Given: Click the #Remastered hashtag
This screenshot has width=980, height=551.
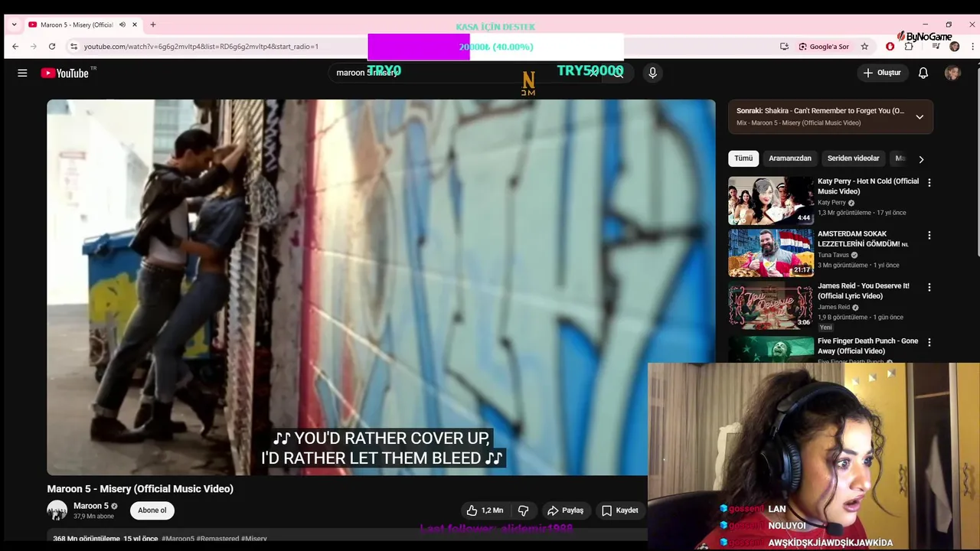Looking at the screenshot, I should point(217,539).
